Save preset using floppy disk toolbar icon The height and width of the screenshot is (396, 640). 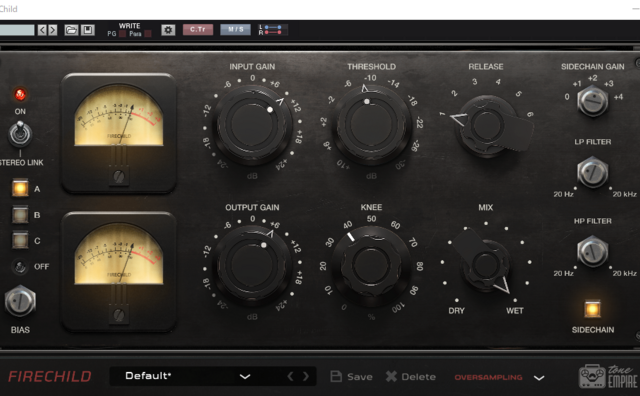[87, 30]
